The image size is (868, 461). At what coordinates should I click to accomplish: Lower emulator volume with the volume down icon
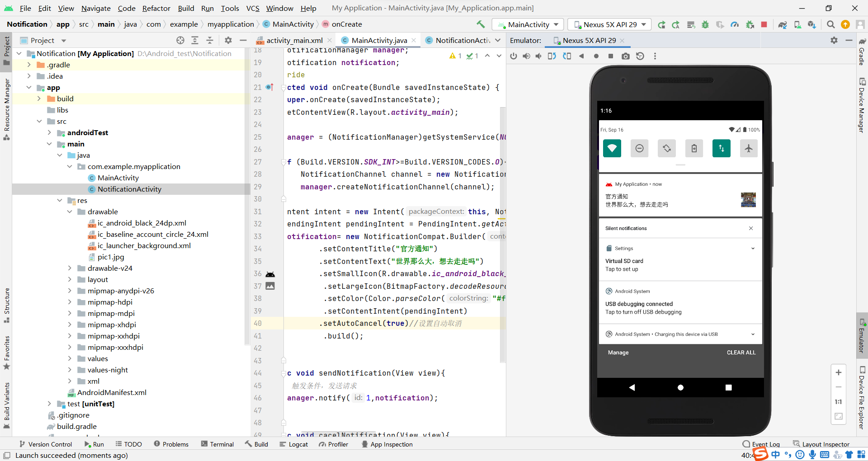[x=538, y=56]
